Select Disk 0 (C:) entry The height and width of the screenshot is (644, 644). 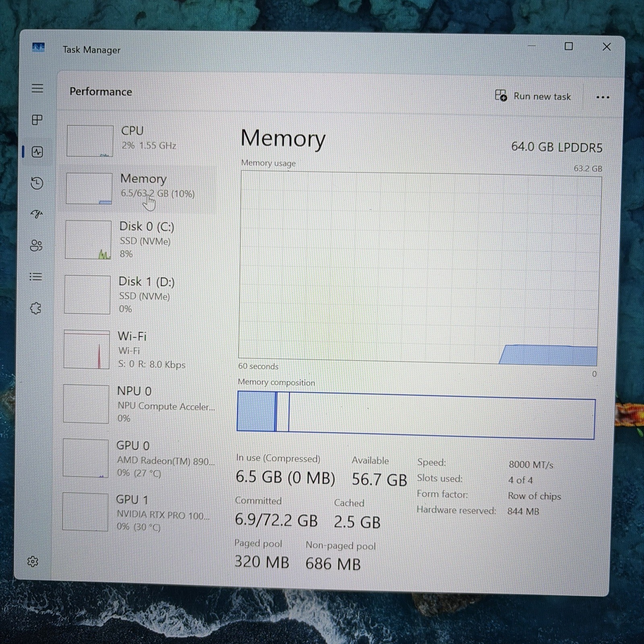[138, 239]
